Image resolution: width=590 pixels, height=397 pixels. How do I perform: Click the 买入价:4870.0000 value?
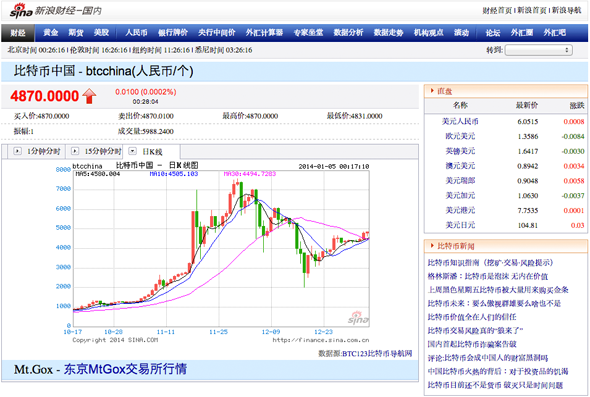41,116
